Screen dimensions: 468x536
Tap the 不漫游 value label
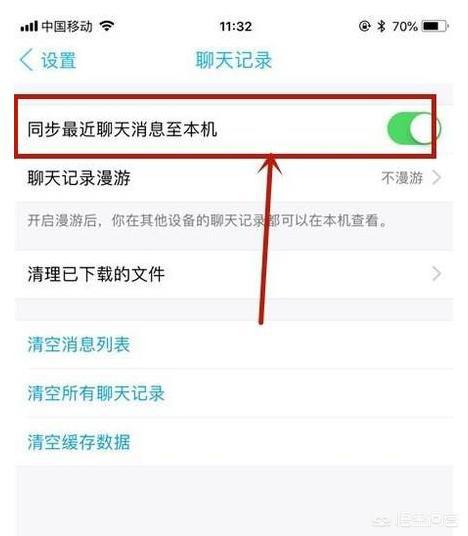(x=402, y=178)
